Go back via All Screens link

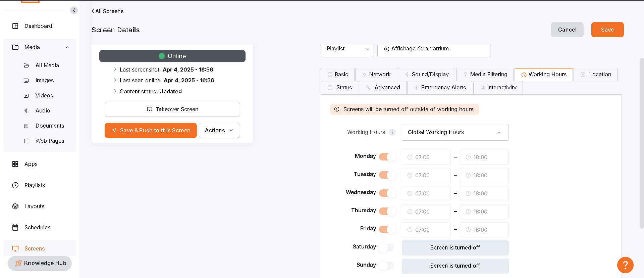point(108,11)
